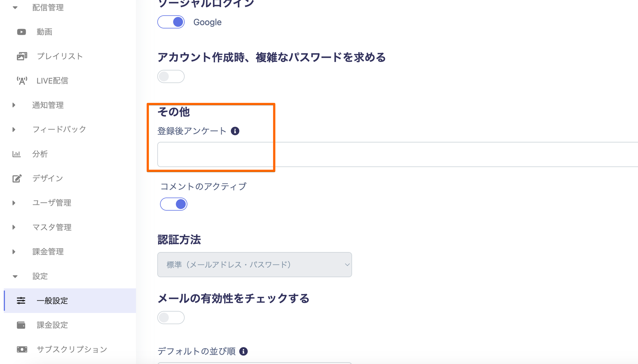Click the LIVE配信 broadcast tower icon
638x364 pixels.
(22, 81)
